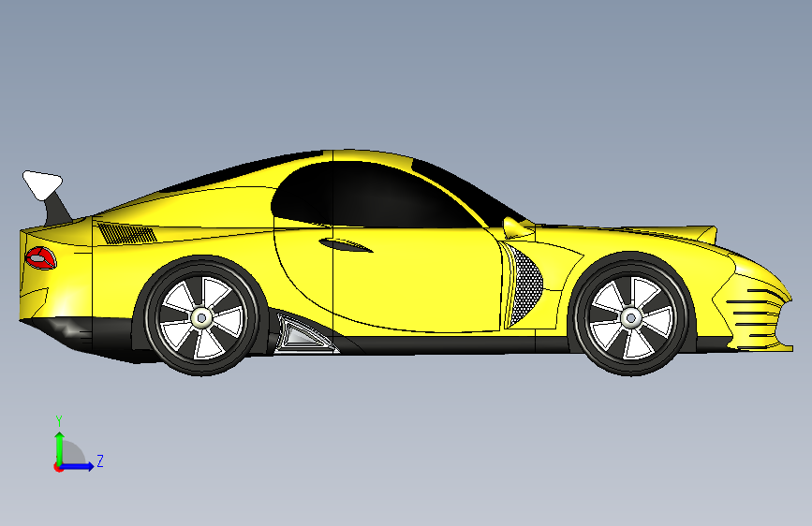Click the green Y axis arrow of triad
Screen dimensions: 812x526
coord(60,448)
